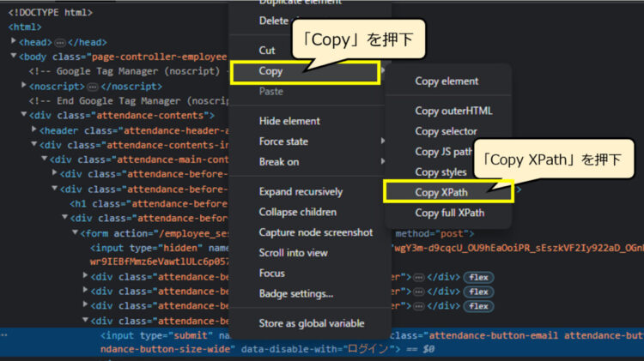Click ellipsis icon inside head tag
The height and width of the screenshot is (361, 644).
[x=60, y=43]
